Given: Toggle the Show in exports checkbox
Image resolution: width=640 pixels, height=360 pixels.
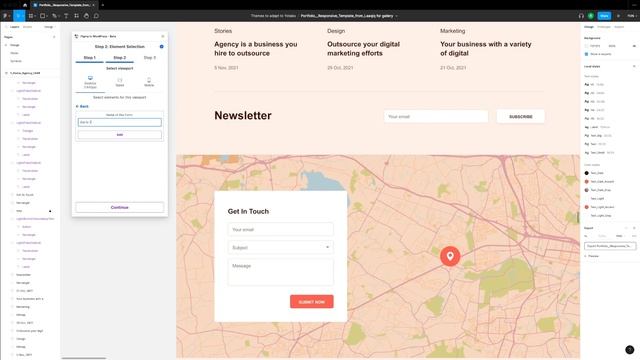Looking at the screenshot, I should [x=587, y=54].
